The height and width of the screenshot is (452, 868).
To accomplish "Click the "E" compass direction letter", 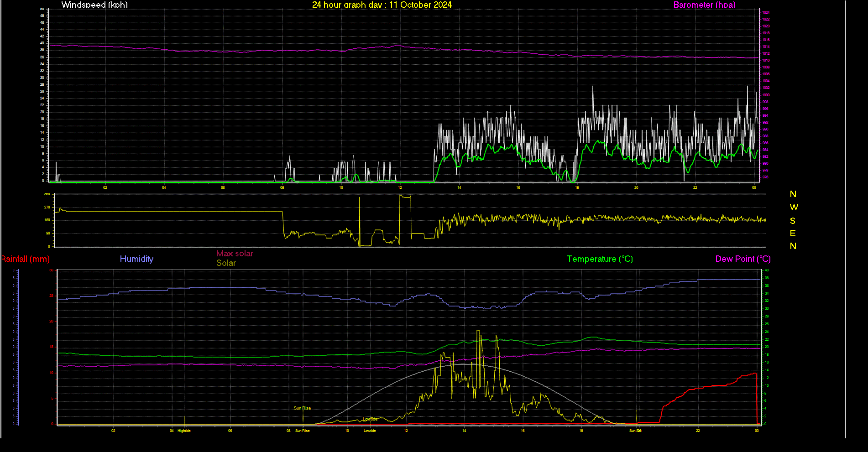I will pos(793,233).
